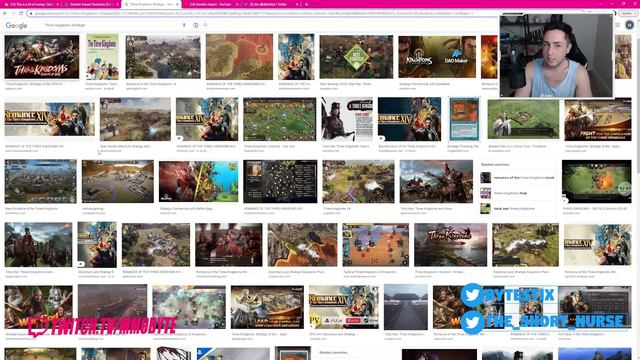Image resolution: width=640 pixels, height=360 pixels.
Task: Go back with the browser back arrow
Action: [5, 13]
